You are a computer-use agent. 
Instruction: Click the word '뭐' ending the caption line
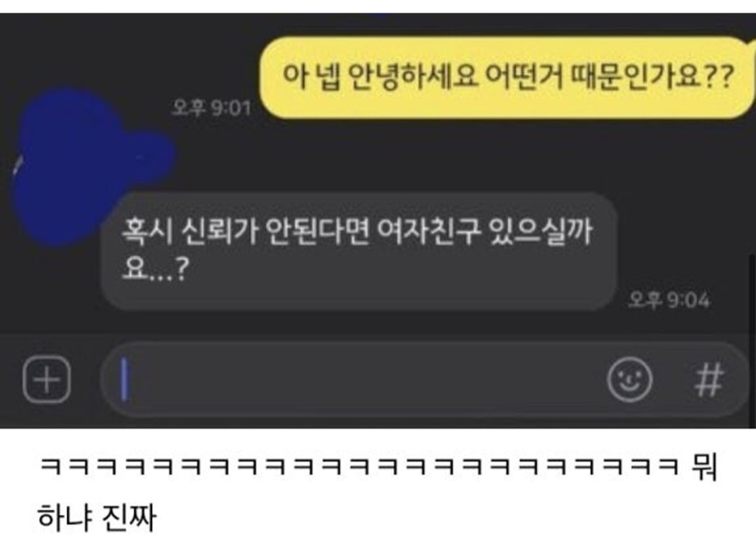point(704,467)
